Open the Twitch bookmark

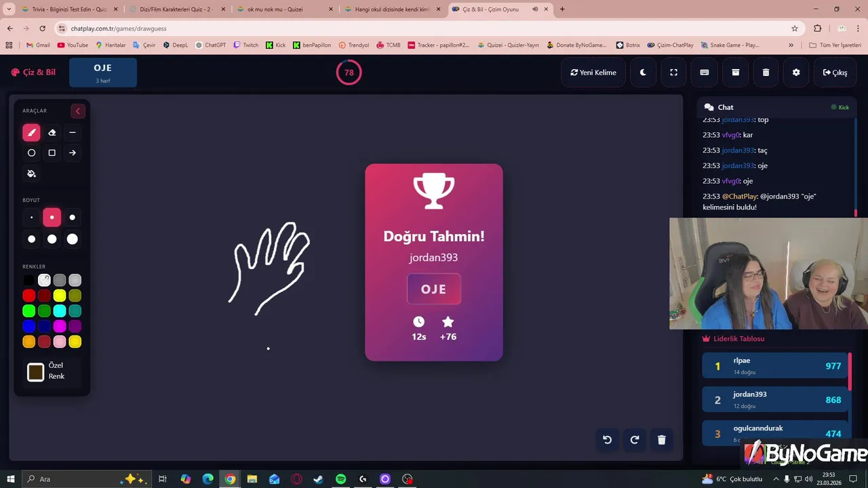tap(245, 45)
